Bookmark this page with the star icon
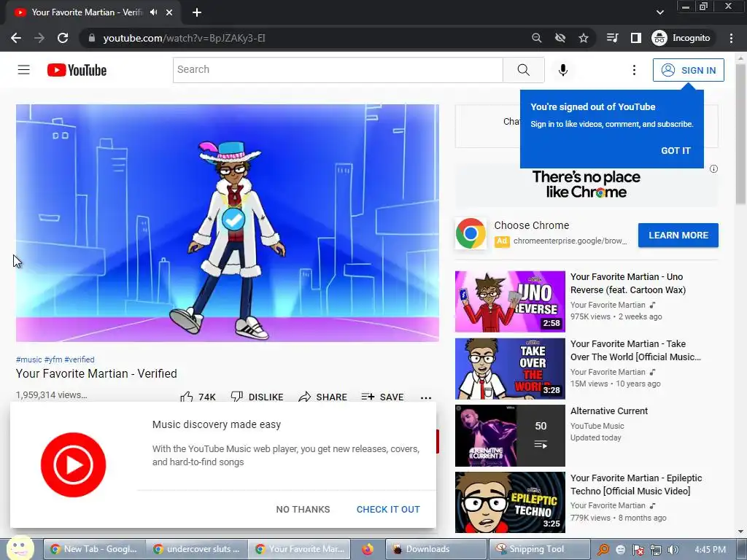747x560 pixels. (x=583, y=38)
